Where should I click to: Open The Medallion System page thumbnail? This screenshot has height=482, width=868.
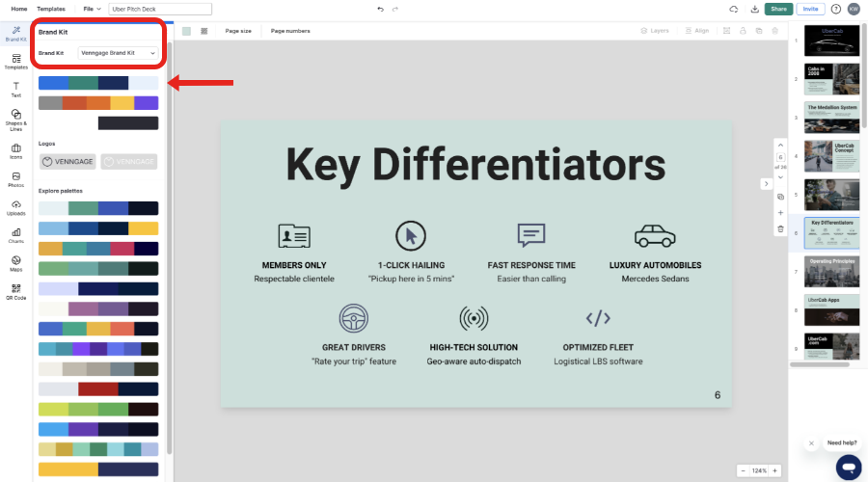(831, 118)
